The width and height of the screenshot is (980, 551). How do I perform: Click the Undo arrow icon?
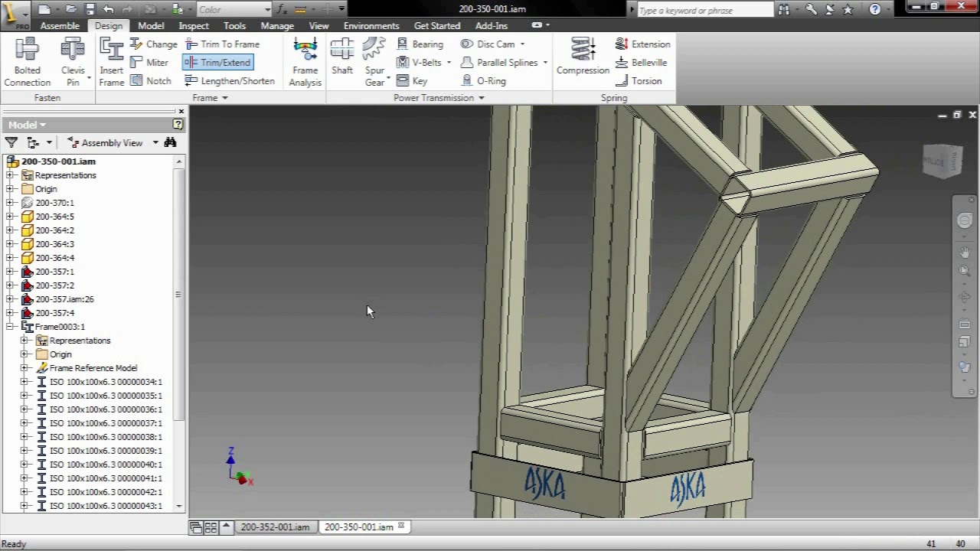coord(109,9)
